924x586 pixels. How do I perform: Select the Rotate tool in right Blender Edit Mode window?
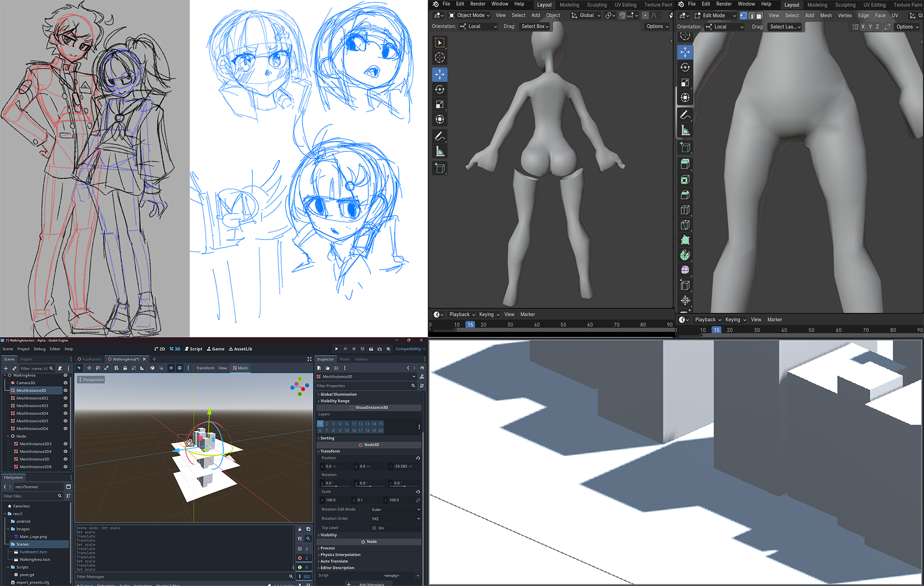point(685,67)
